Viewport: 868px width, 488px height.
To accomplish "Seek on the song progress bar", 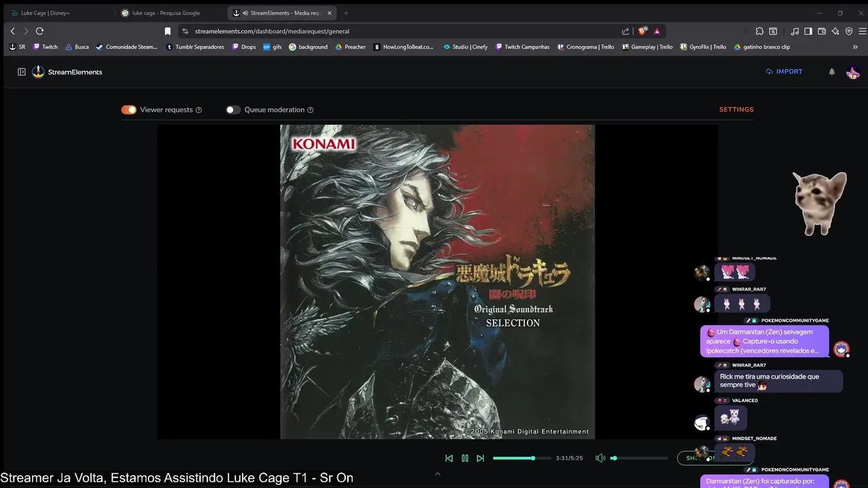I will (521, 458).
